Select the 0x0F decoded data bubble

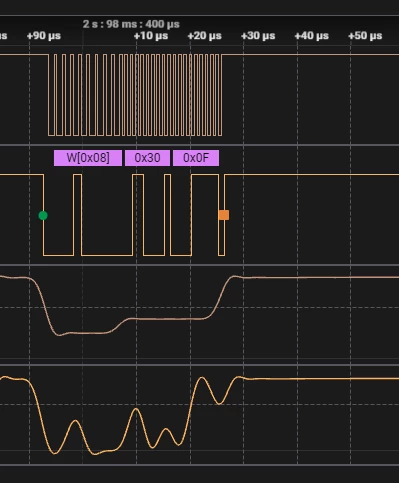tap(196, 158)
